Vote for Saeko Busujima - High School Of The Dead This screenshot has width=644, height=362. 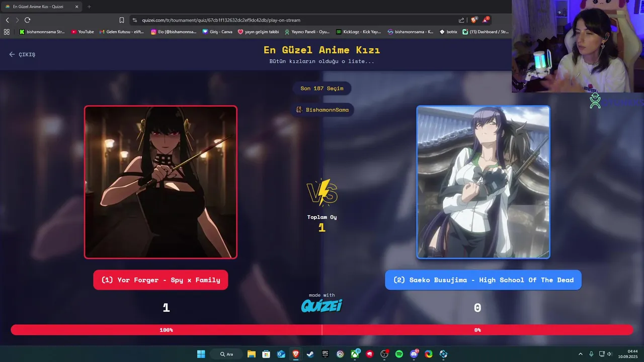click(483, 280)
